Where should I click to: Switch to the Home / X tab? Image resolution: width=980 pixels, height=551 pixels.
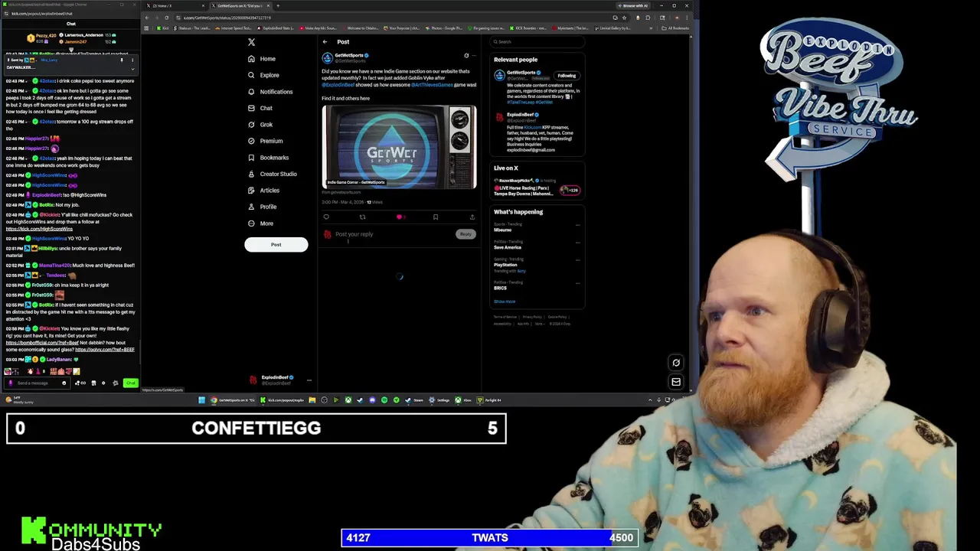[x=175, y=6]
